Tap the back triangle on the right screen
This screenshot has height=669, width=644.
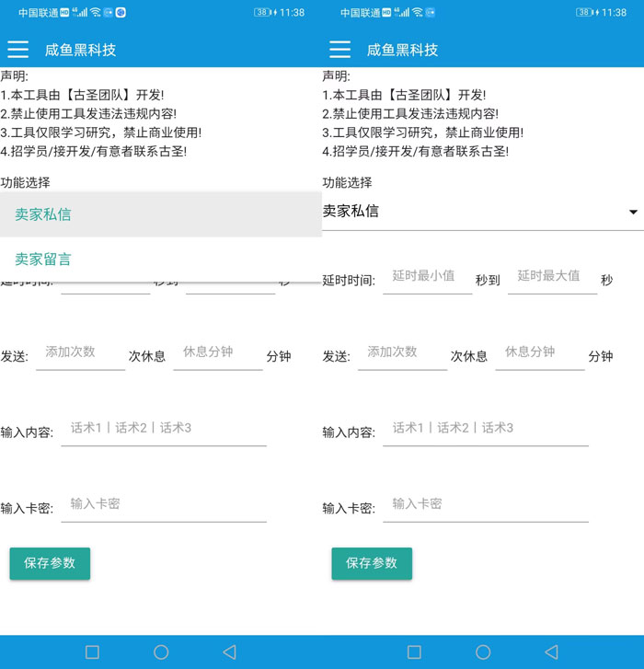pos(551,652)
